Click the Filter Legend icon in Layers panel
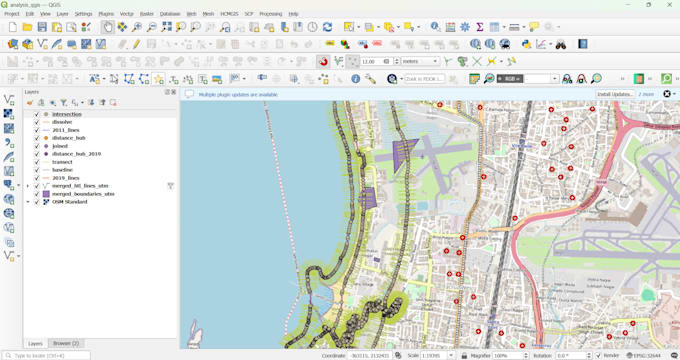 pyautogui.click(x=64, y=103)
